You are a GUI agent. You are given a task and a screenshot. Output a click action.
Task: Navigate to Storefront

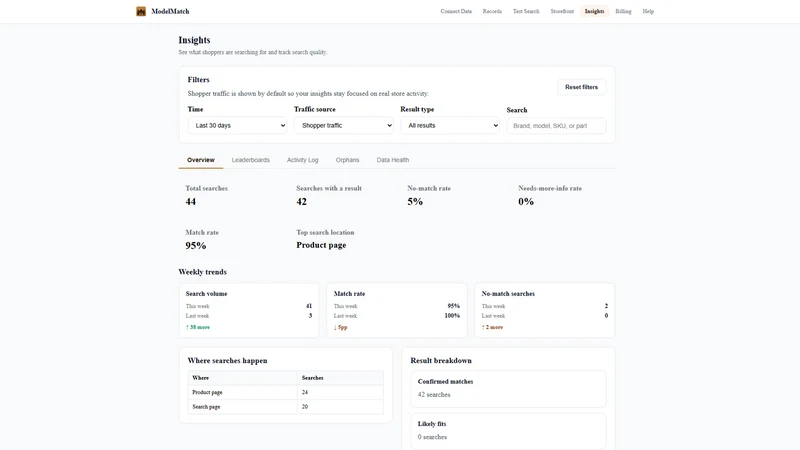point(562,11)
